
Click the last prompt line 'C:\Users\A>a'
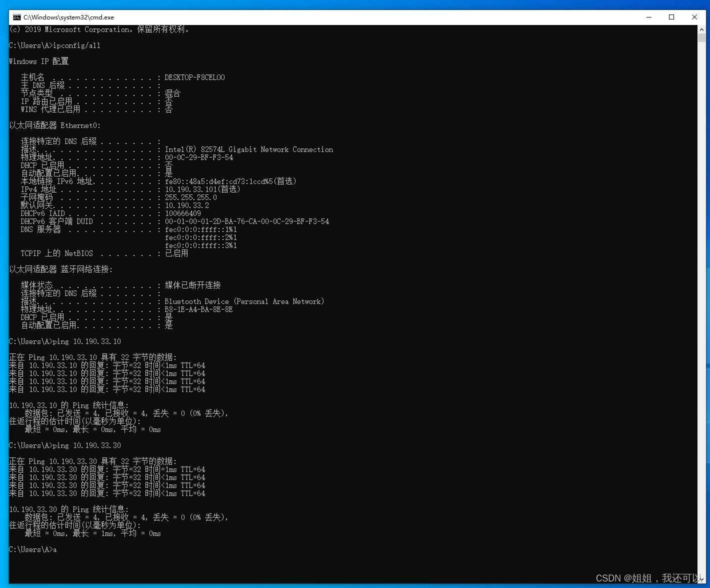pyautogui.click(x=33, y=549)
